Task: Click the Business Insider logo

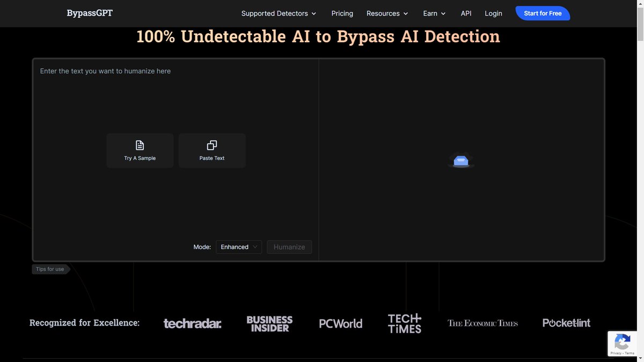Action: (269, 323)
